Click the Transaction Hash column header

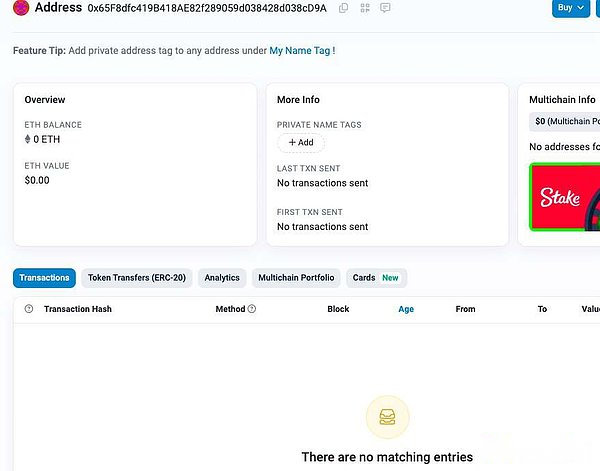click(x=78, y=309)
